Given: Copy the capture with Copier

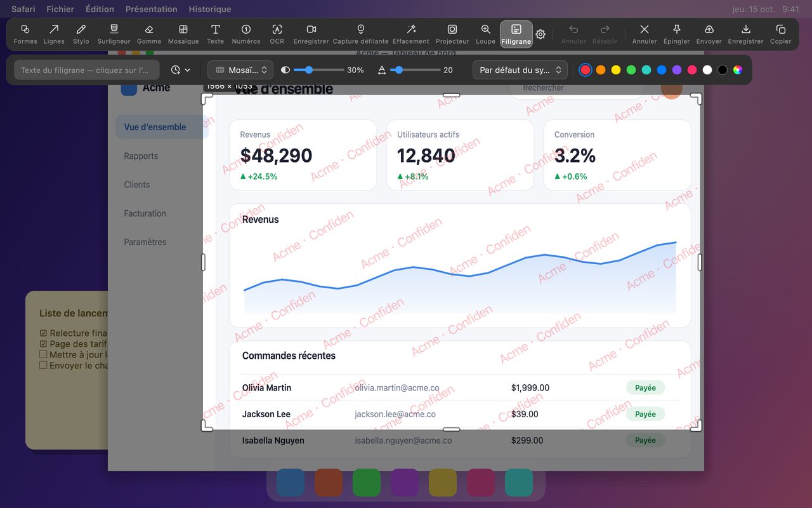Looking at the screenshot, I should click(781, 34).
